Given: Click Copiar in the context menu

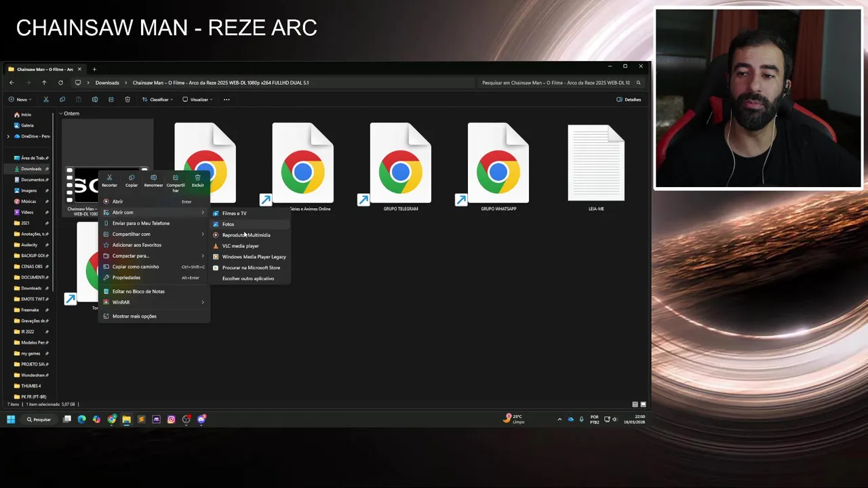Looking at the screenshot, I should [132, 180].
